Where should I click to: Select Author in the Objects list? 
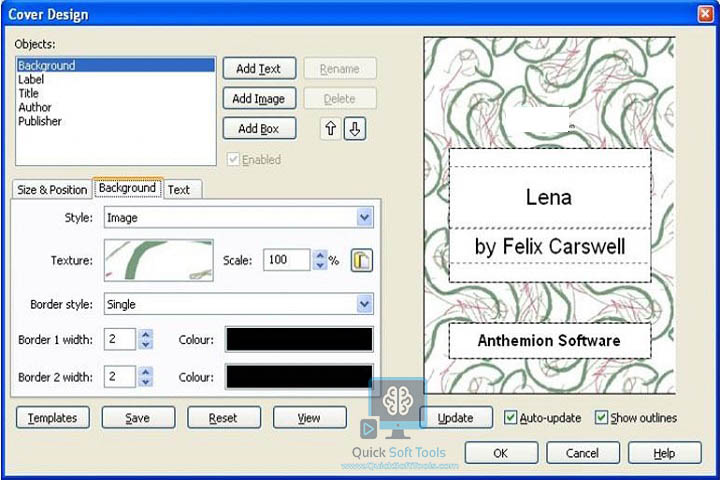coord(116,107)
